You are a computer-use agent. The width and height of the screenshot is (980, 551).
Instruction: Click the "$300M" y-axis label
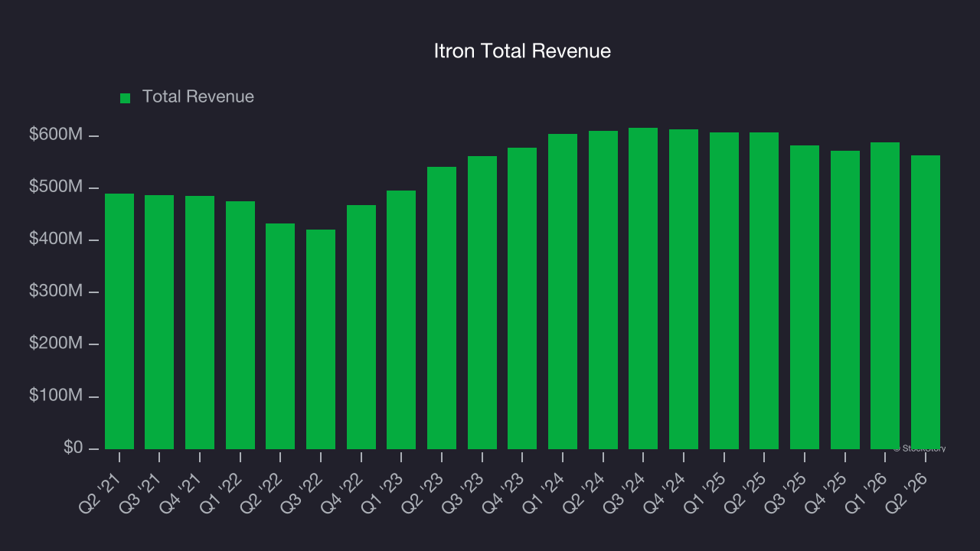(x=55, y=292)
